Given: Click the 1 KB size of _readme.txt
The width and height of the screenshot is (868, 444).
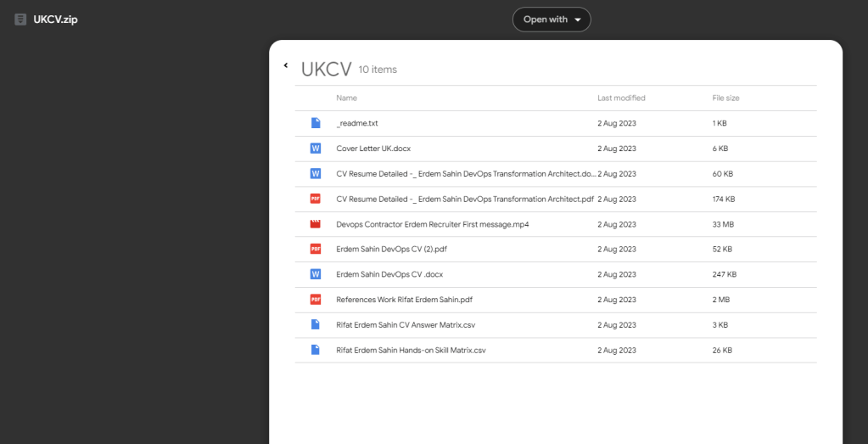Looking at the screenshot, I should (720, 123).
